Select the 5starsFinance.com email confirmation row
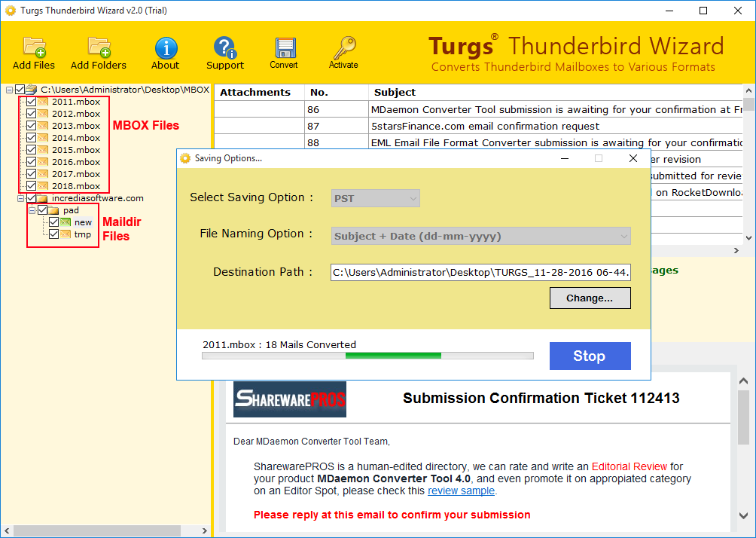This screenshot has height=538, width=756. click(x=478, y=126)
